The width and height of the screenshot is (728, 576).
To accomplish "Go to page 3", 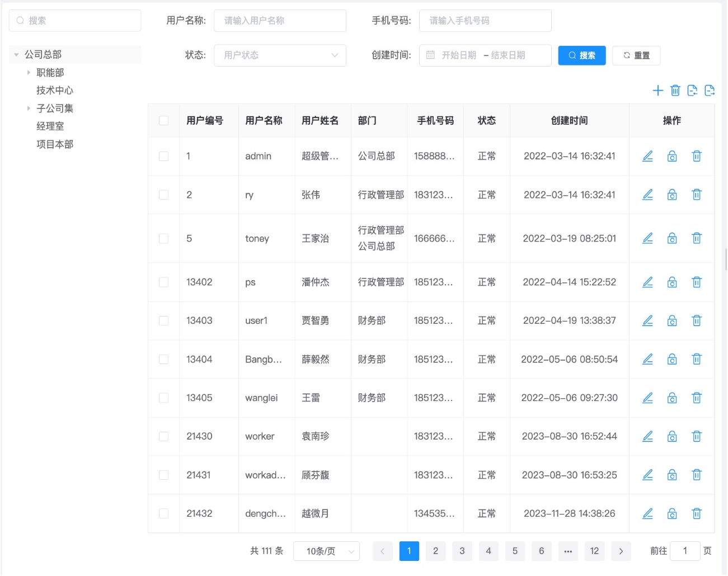I will tap(462, 551).
